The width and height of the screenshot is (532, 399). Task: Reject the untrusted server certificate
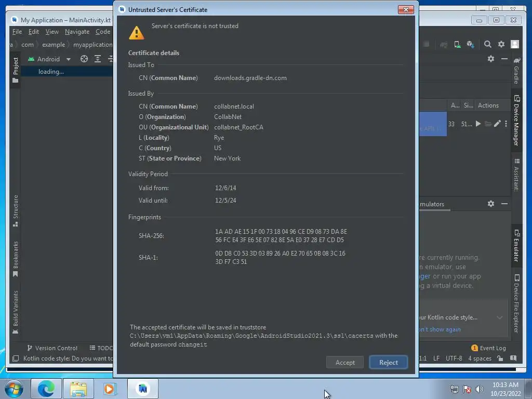pos(388,362)
